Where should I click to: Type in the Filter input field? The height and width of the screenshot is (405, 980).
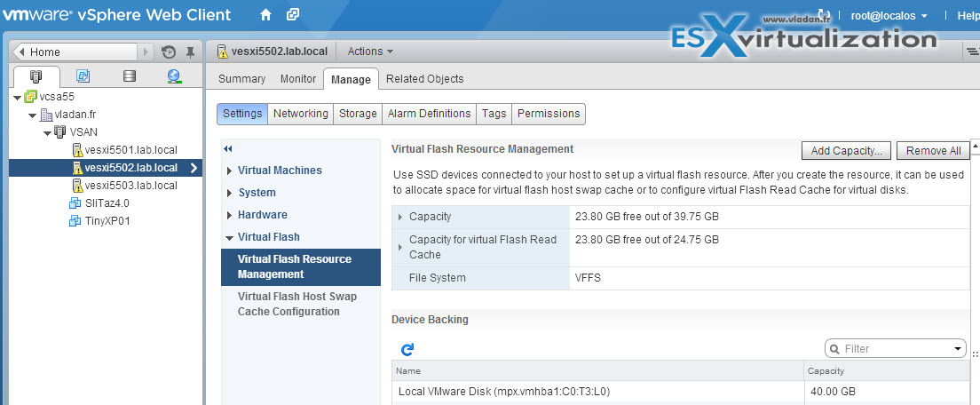point(895,349)
